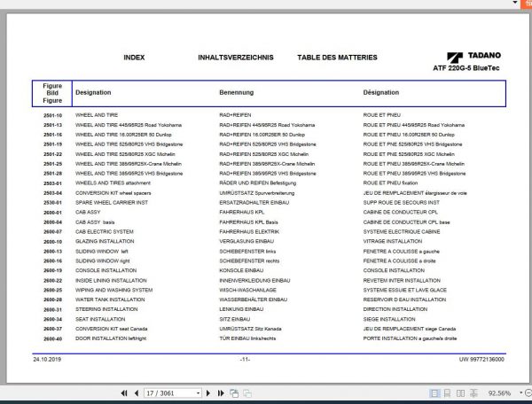Jump to the last page

pyautogui.click(x=221, y=393)
